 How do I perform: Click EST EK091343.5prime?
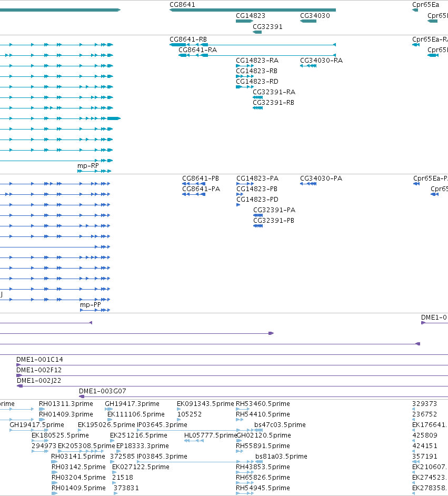click(x=205, y=404)
